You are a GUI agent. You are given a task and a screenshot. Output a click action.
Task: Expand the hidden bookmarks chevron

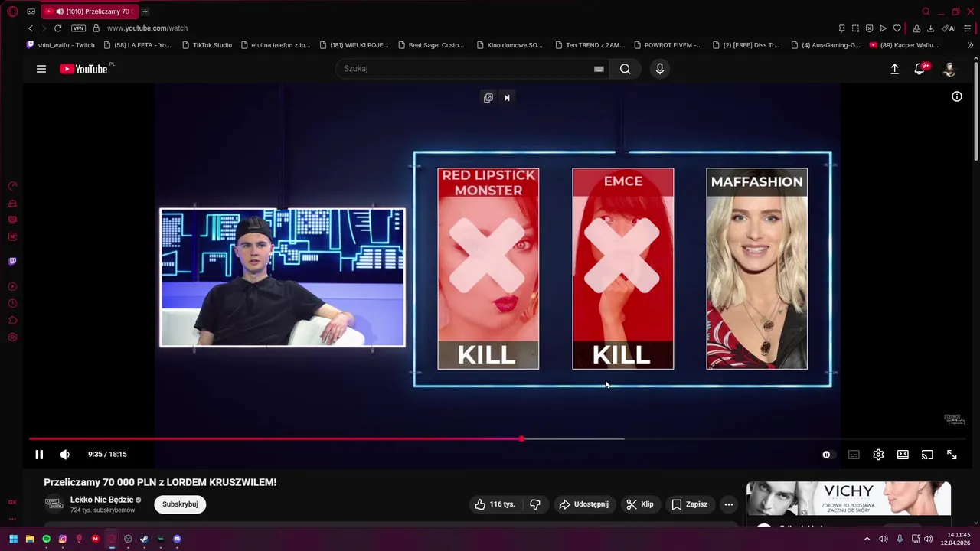point(970,45)
